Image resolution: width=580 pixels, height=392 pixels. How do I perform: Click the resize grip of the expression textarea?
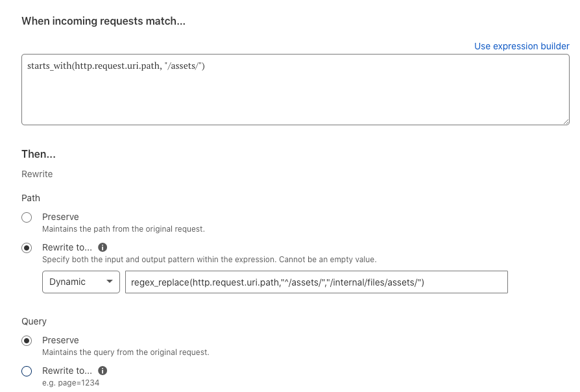[x=566, y=122]
